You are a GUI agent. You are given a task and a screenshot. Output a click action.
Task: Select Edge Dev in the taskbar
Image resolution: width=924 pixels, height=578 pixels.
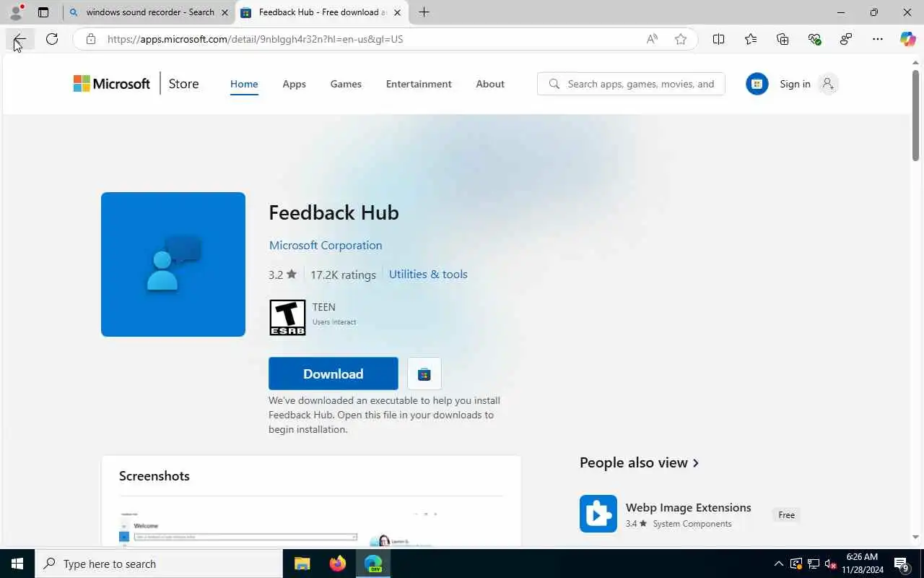(x=373, y=564)
